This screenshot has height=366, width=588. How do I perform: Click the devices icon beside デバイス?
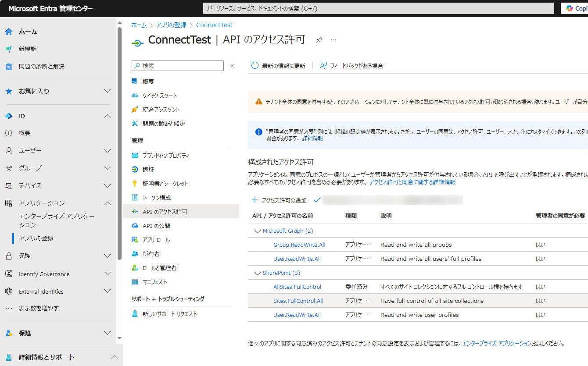(9, 186)
